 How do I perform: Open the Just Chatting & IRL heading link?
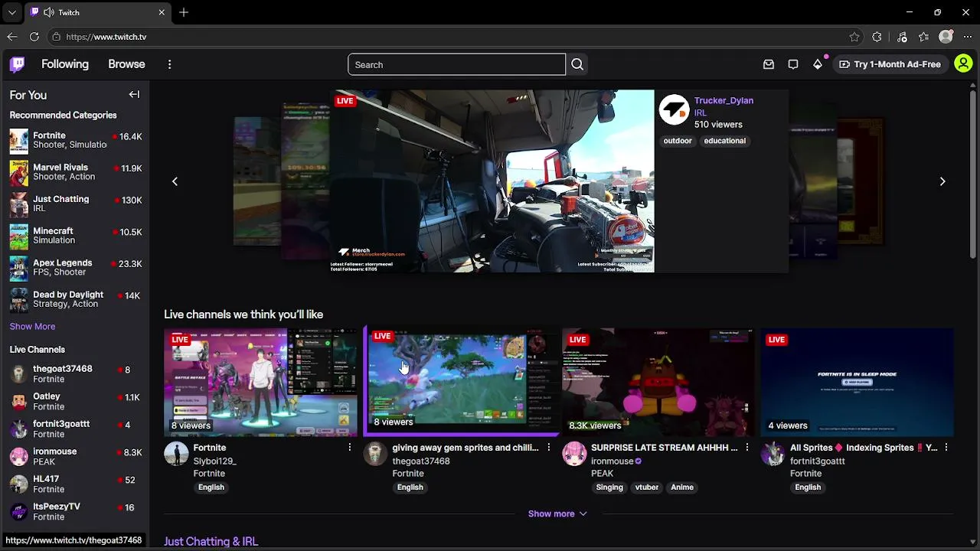pyautogui.click(x=211, y=542)
